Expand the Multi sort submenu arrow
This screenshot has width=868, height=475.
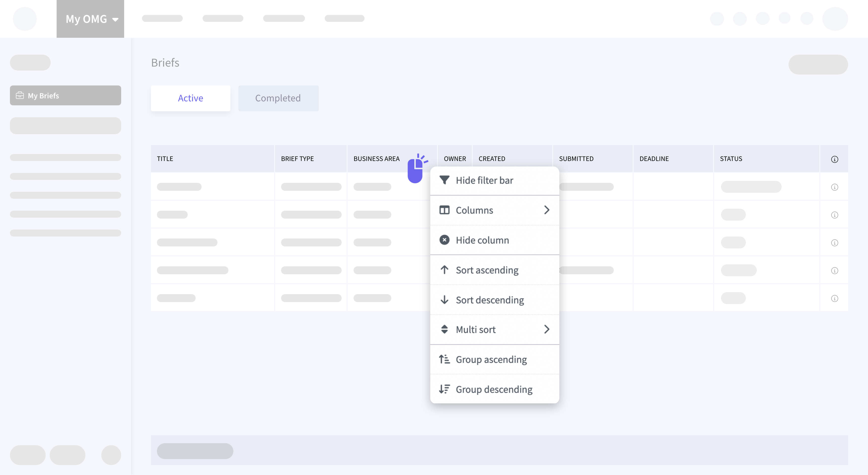point(546,329)
